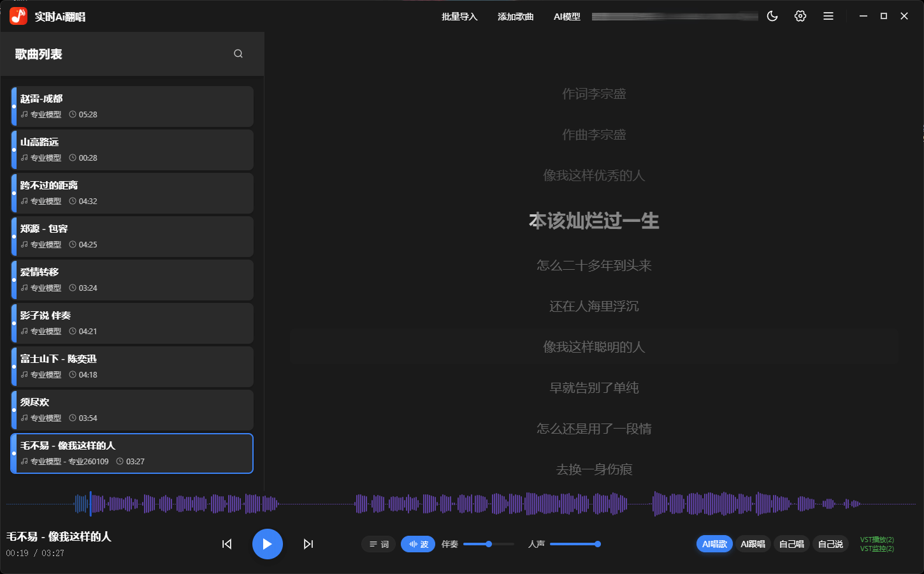Toggle dark mode with the moon icon
This screenshot has height=574, width=924.
[772, 15]
